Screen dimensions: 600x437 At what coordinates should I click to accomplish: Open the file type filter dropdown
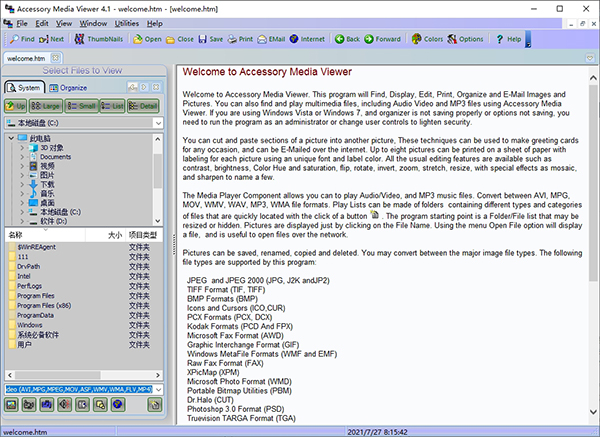tap(158, 390)
